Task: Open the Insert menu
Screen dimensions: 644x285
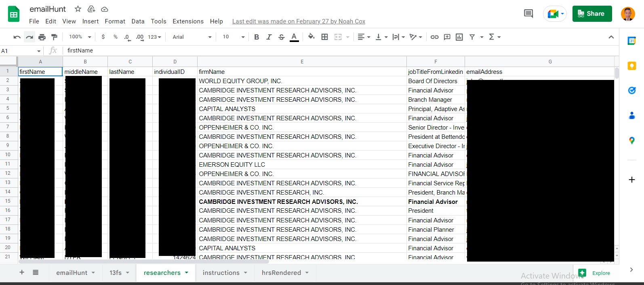Action: (x=90, y=21)
